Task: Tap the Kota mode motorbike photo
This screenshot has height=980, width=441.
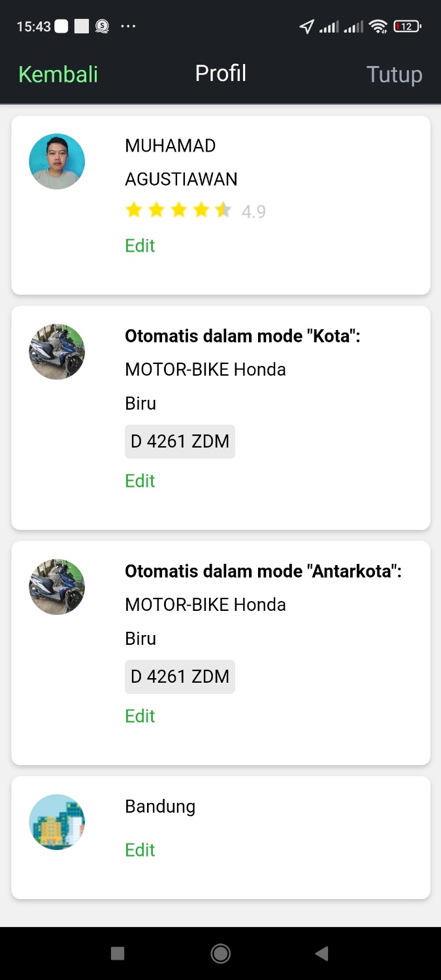Action: pyautogui.click(x=57, y=351)
